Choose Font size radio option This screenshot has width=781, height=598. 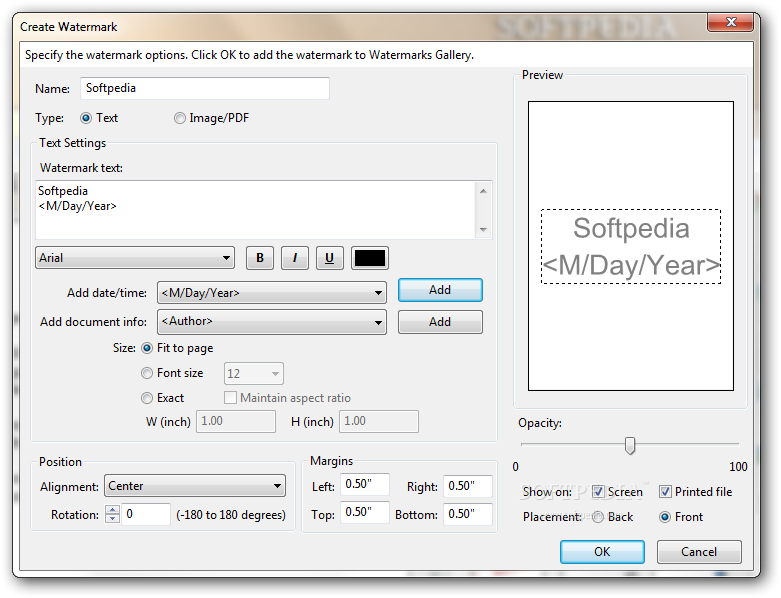click(x=147, y=373)
